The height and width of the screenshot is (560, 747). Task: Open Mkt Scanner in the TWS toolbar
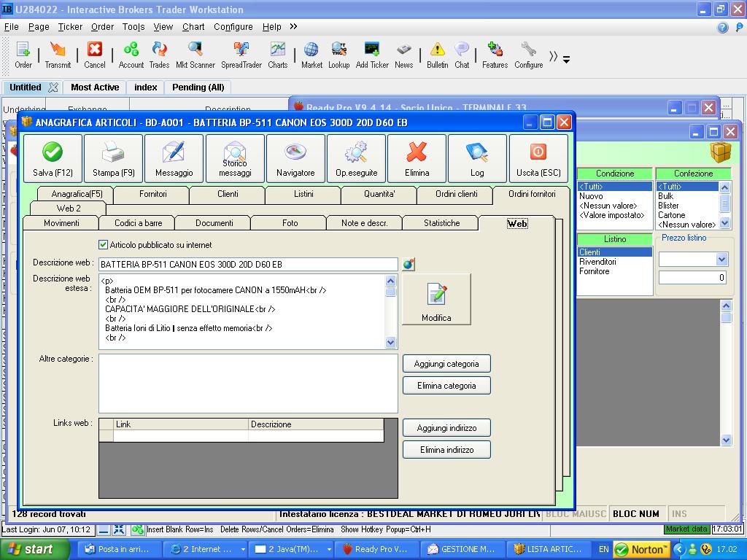click(196, 55)
